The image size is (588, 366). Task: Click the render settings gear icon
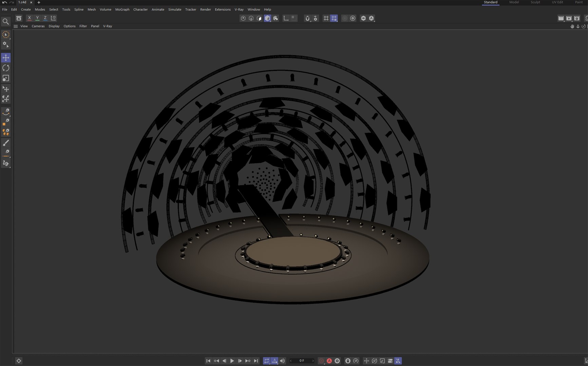point(577,18)
